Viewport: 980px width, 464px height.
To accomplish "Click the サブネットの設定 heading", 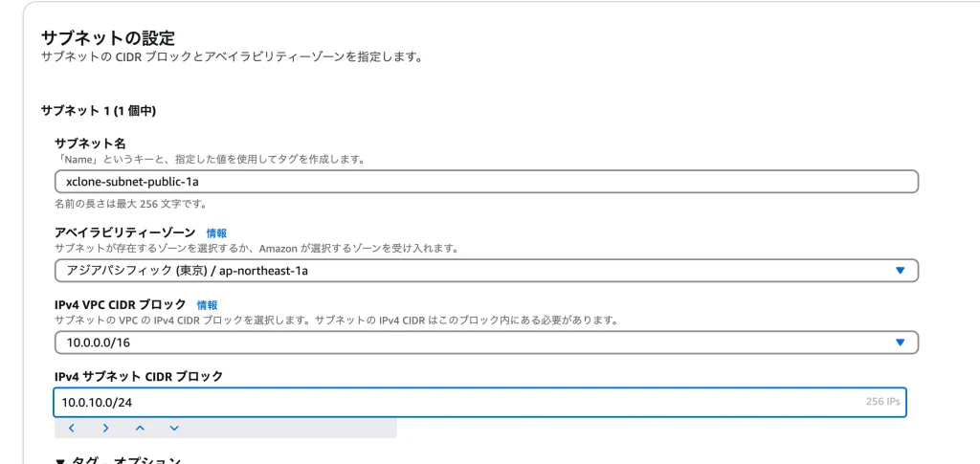I will pos(107,37).
